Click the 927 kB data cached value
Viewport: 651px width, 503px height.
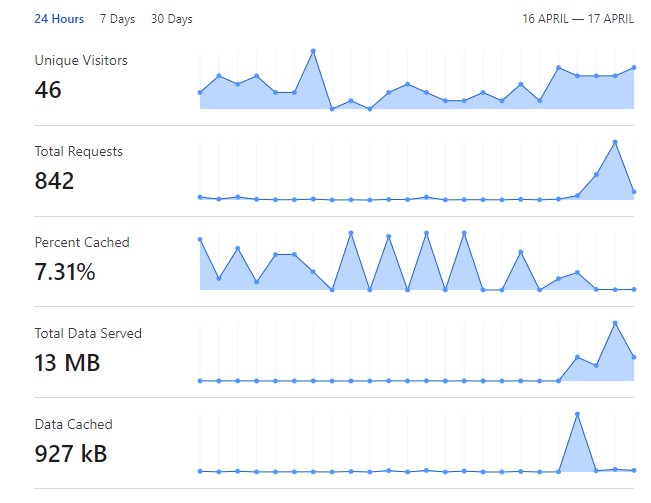click(71, 454)
